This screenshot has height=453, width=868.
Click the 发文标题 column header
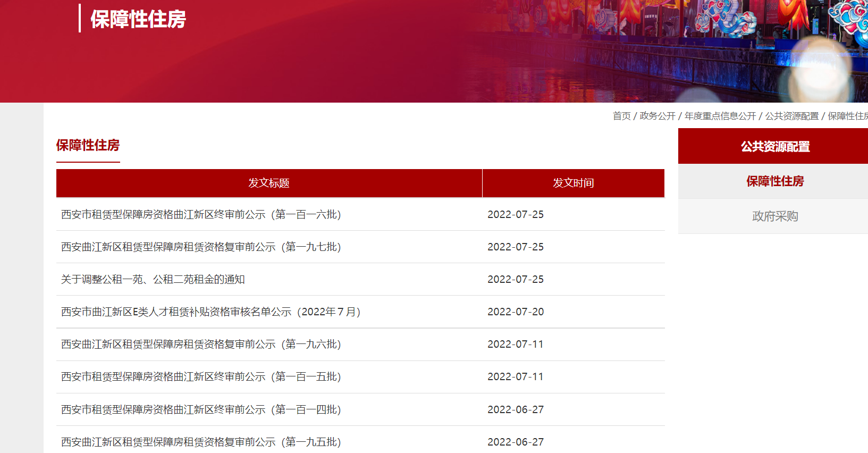click(269, 183)
